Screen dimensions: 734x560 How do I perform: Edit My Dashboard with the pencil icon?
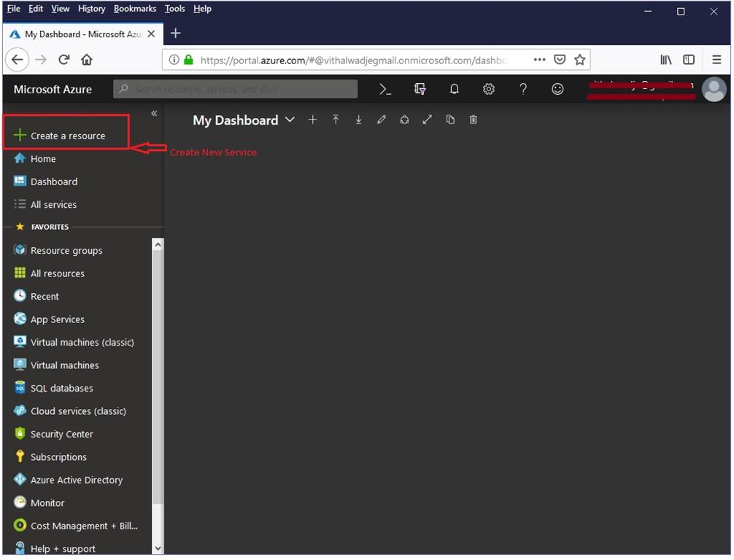[x=382, y=120]
